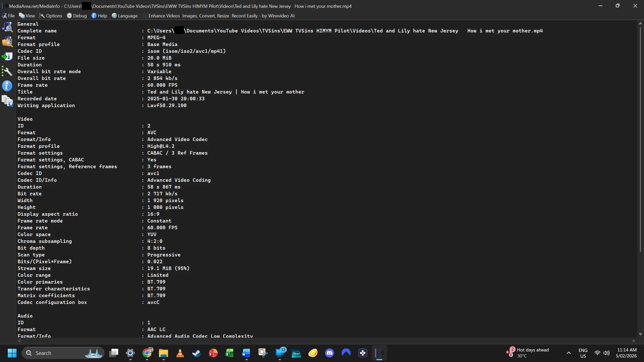Open the Debug menu

[77, 16]
